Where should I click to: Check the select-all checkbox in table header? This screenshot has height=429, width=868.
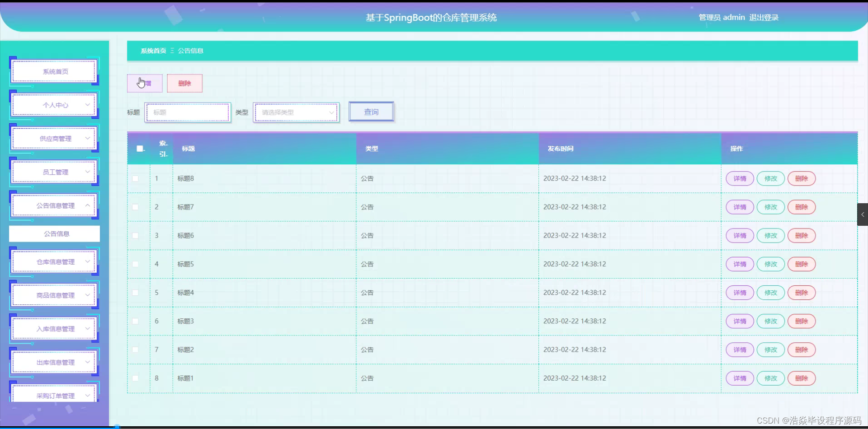point(139,148)
